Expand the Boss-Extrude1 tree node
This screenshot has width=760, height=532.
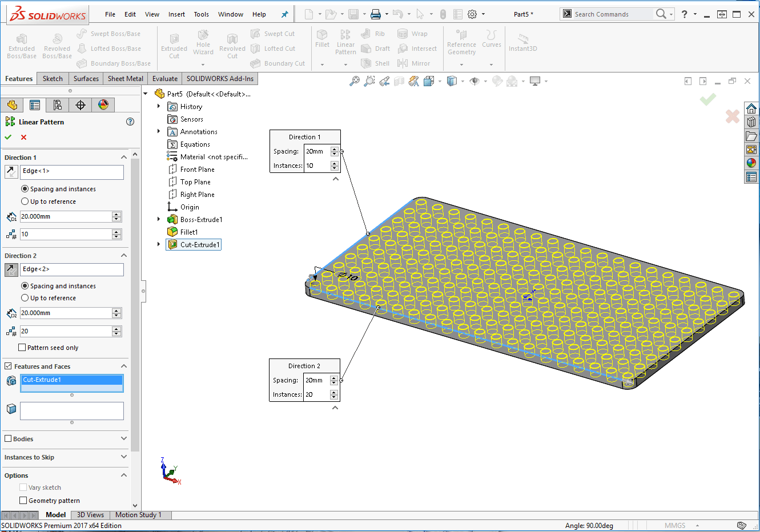point(159,219)
